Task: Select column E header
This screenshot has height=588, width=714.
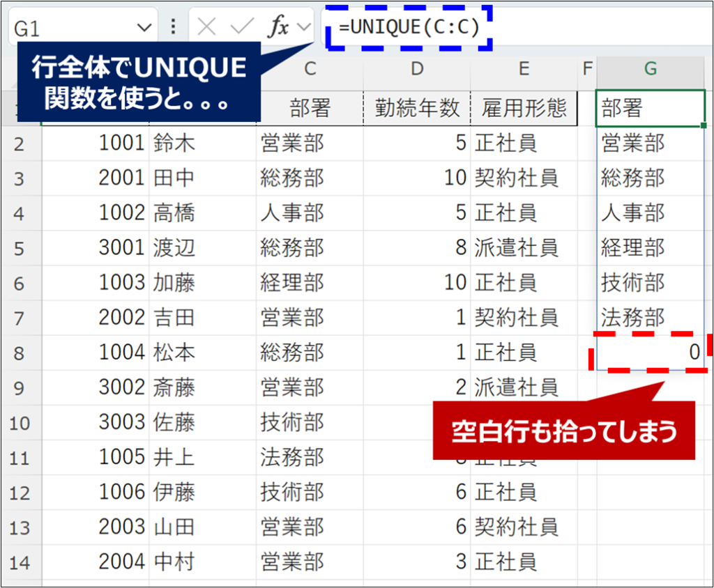Action: pyautogui.click(x=524, y=68)
